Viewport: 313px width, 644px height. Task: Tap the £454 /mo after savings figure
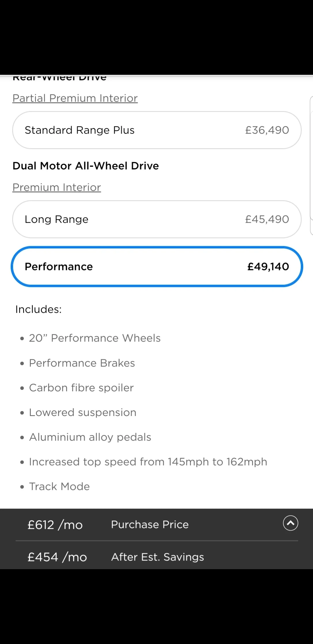57,557
